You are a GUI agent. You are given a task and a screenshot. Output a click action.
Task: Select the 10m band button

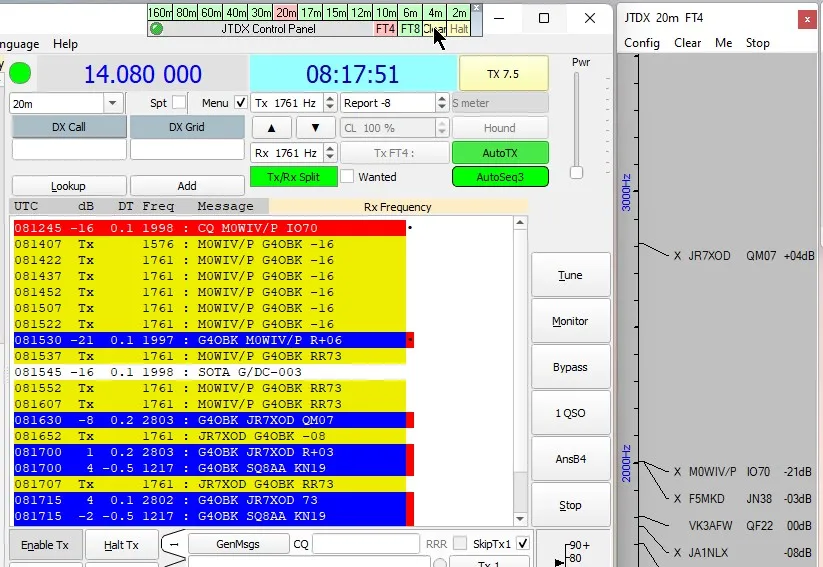coord(386,13)
